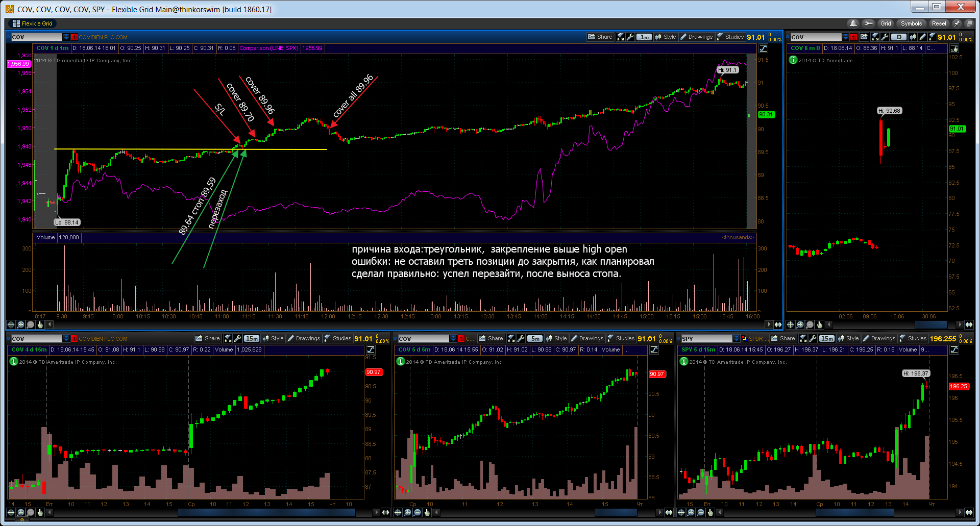Click the Grid button in top toolbar
Viewport: 980px width, 526px height.
click(886, 23)
